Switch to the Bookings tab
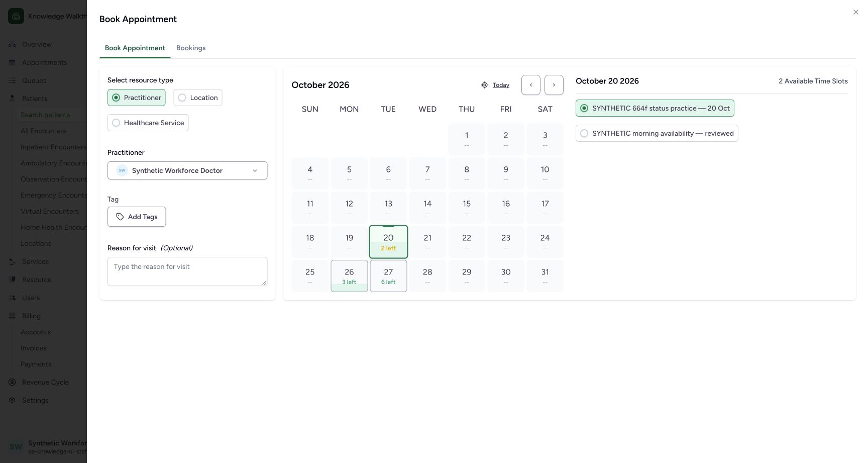The image size is (868, 463). [x=191, y=48]
